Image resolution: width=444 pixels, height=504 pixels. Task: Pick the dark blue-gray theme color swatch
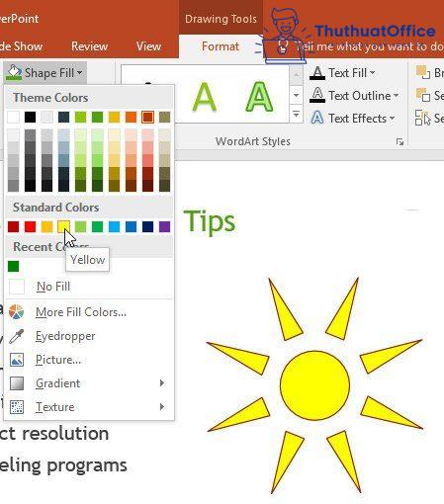63,117
